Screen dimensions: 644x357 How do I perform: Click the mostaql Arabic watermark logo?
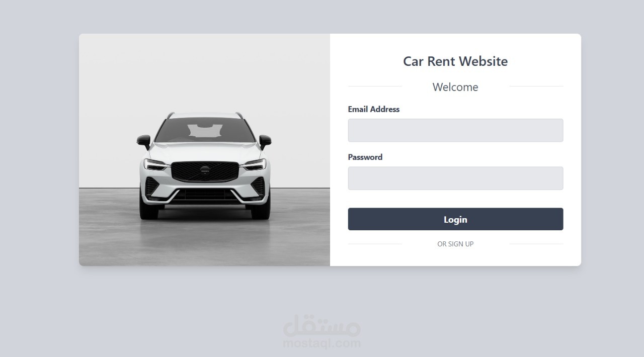pyautogui.click(x=322, y=326)
